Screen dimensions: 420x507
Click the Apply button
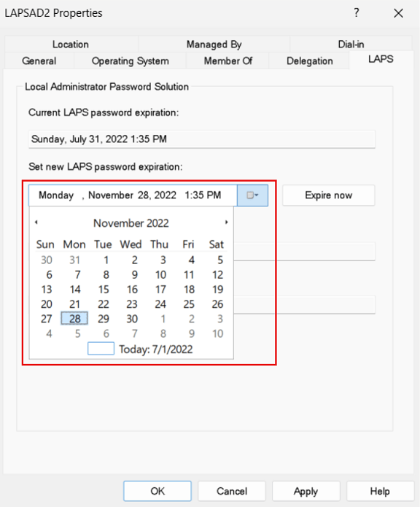tap(306, 491)
